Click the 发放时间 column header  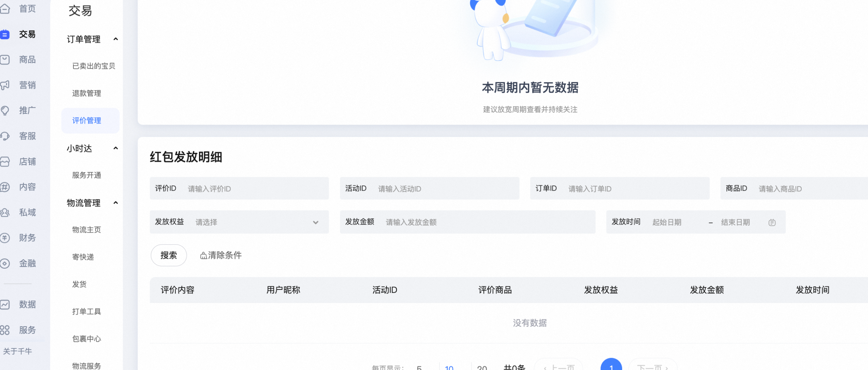click(813, 290)
